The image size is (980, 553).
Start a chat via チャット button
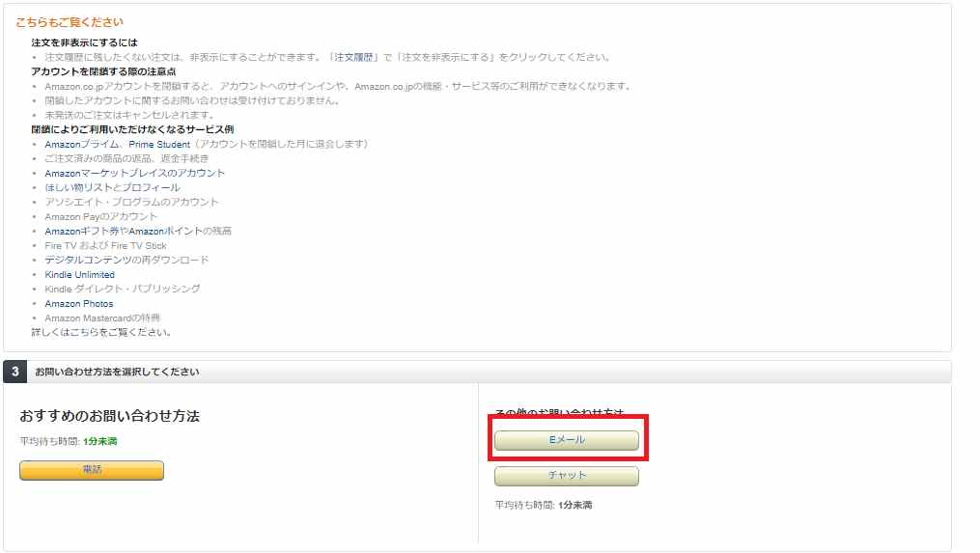click(567, 476)
